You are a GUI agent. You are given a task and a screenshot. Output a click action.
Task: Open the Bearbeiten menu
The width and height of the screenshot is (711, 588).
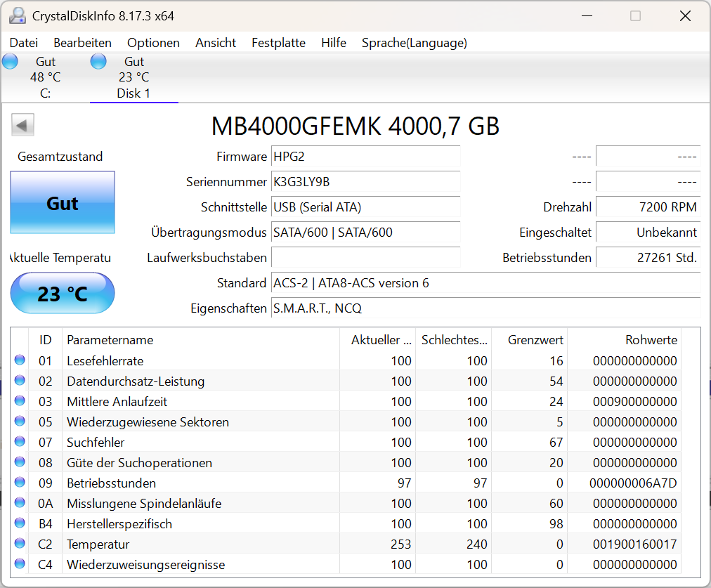[82, 43]
